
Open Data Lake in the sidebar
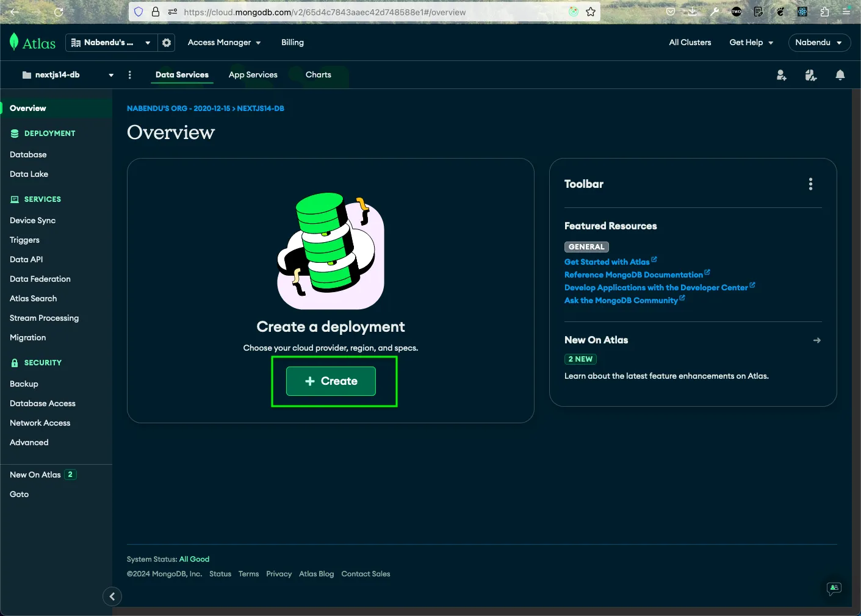[x=29, y=174]
